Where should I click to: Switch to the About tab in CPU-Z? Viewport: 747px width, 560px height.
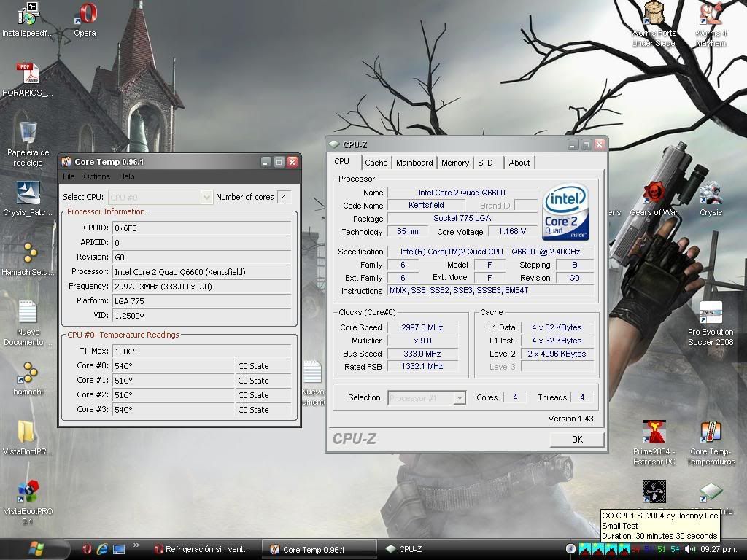519,163
